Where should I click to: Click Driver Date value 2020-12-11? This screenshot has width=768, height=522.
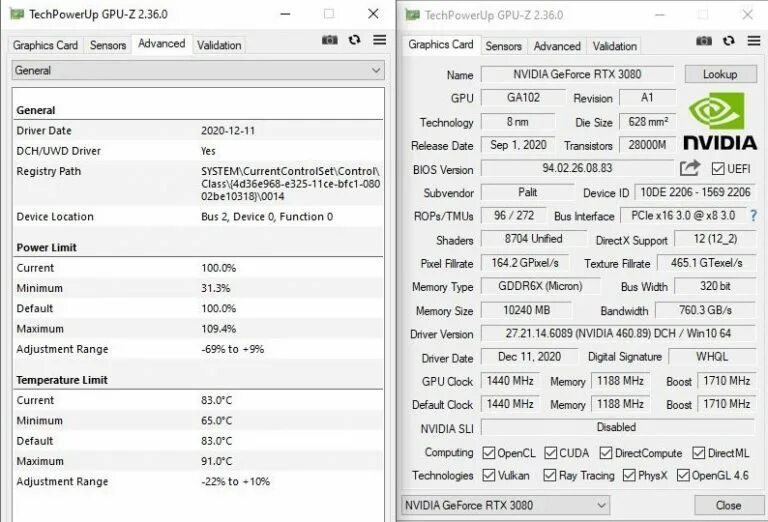click(x=228, y=131)
